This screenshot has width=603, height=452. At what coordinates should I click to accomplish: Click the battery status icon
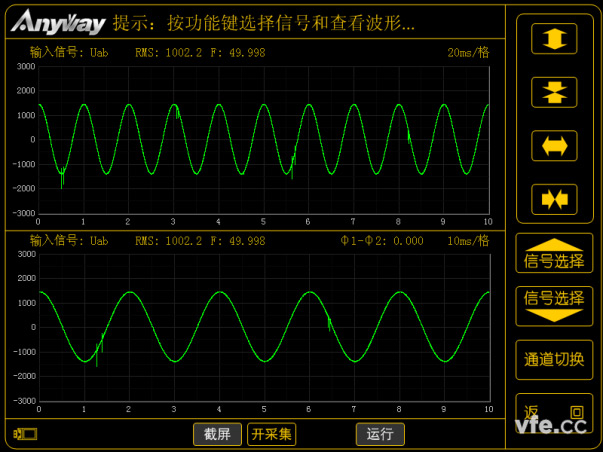[x=26, y=434]
